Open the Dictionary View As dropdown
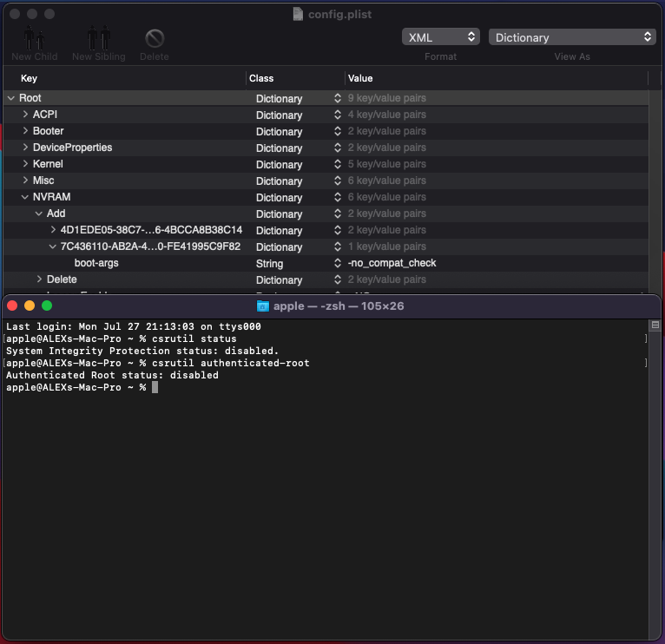 [572, 37]
